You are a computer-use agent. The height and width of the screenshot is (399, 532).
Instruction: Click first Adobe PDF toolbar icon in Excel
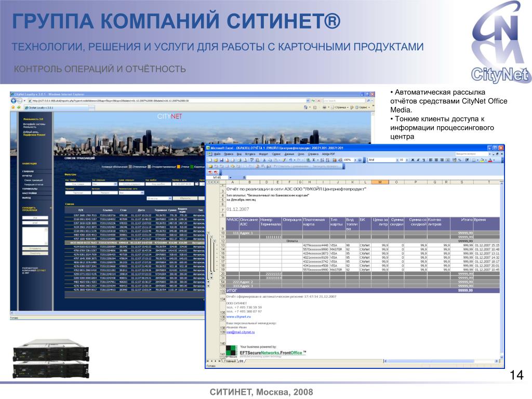tap(210, 172)
